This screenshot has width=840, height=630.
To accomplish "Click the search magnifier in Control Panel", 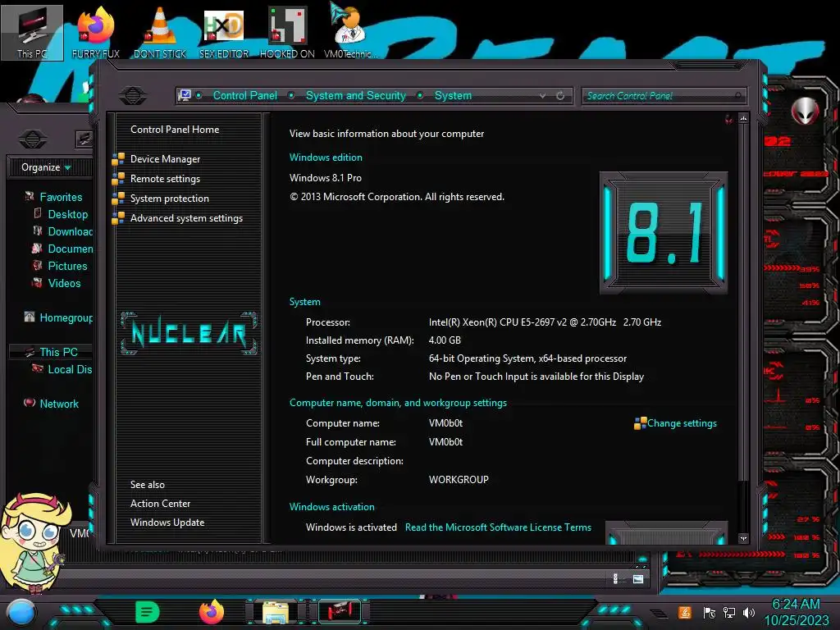I will 738,95.
